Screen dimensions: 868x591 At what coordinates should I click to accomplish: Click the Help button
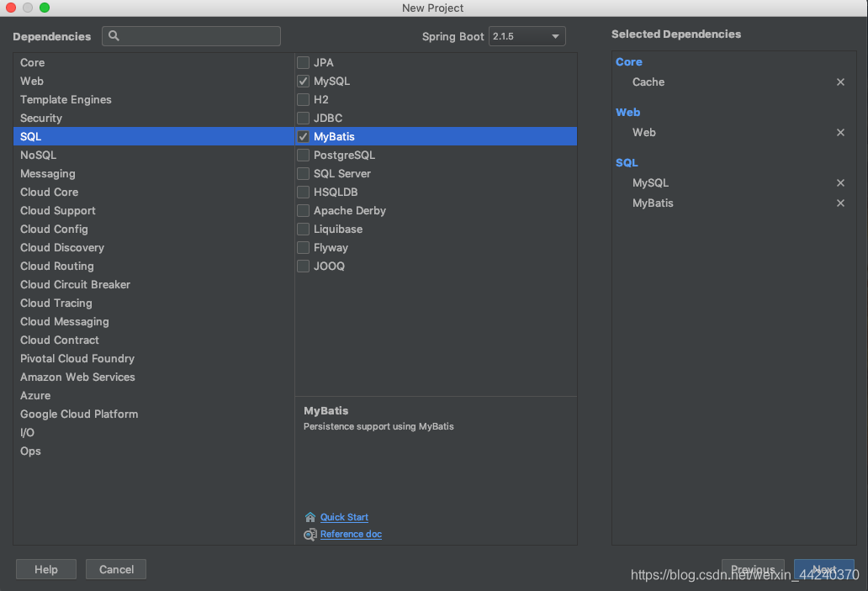(x=46, y=569)
